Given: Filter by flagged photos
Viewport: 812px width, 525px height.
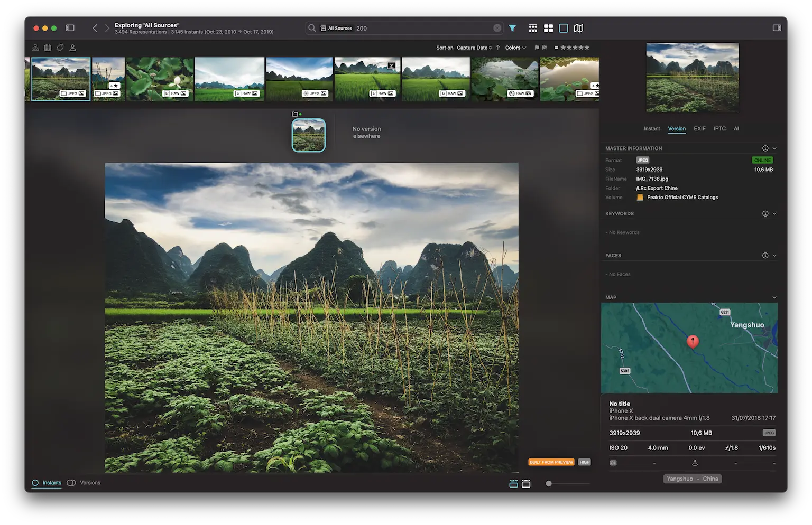Looking at the screenshot, I should 537,48.
